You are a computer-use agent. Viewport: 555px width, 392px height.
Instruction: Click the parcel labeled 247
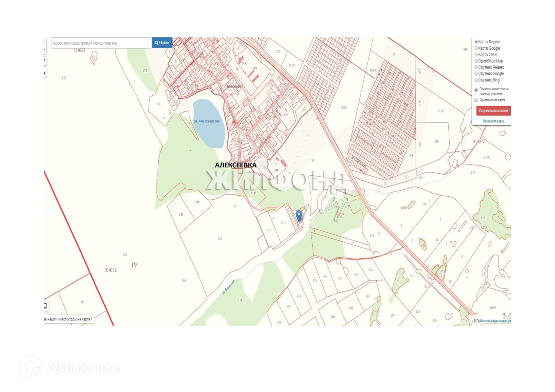[393, 315]
